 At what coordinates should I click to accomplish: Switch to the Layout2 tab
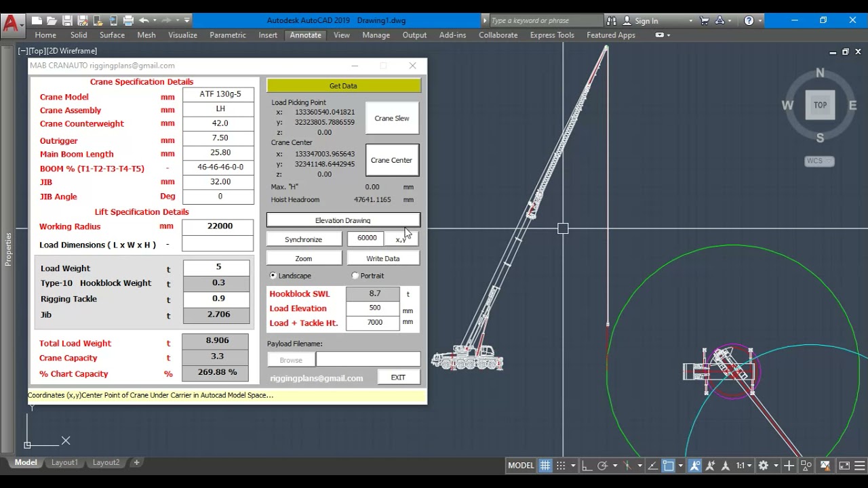click(x=106, y=462)
